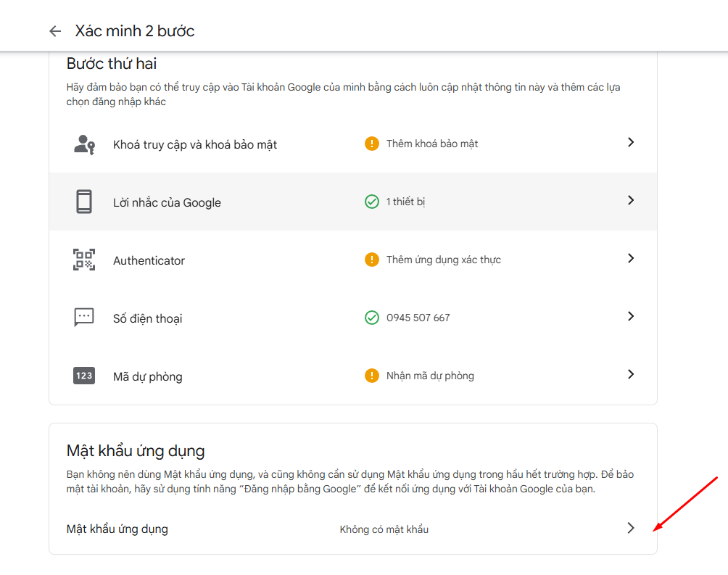Click the green checkmark beside the phone number
The image size is (728, 575).
(372, 318)
